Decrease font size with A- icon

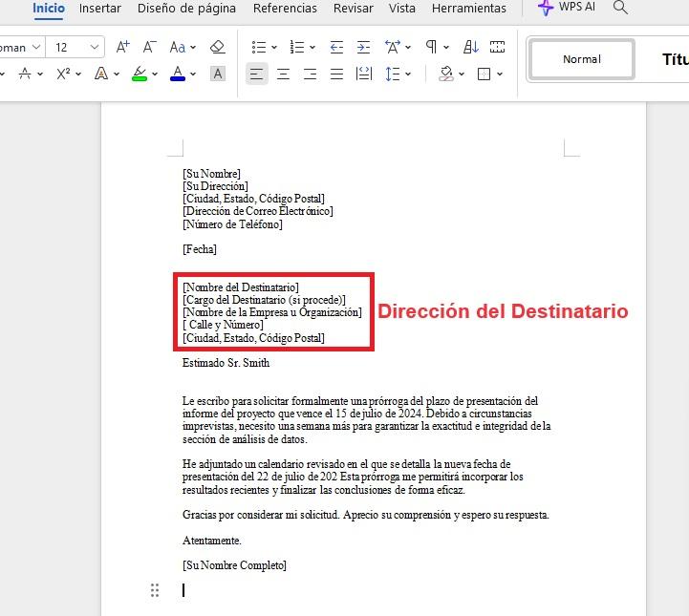(149, 47)
